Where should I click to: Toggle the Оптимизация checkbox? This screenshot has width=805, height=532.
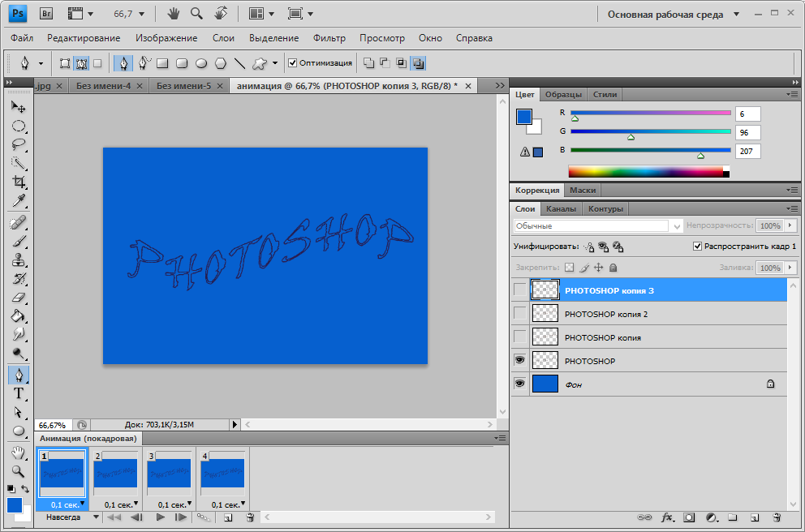(x=293, y=62)
